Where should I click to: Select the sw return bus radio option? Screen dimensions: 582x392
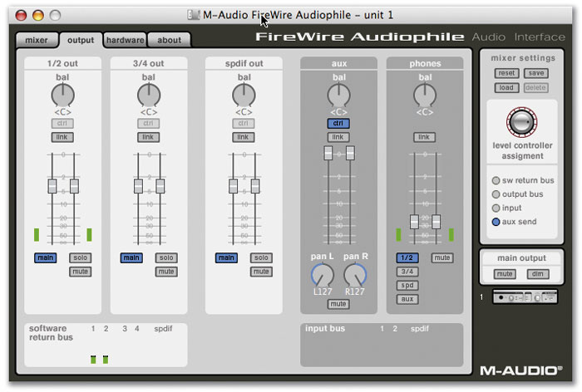[x=496, y=180]
